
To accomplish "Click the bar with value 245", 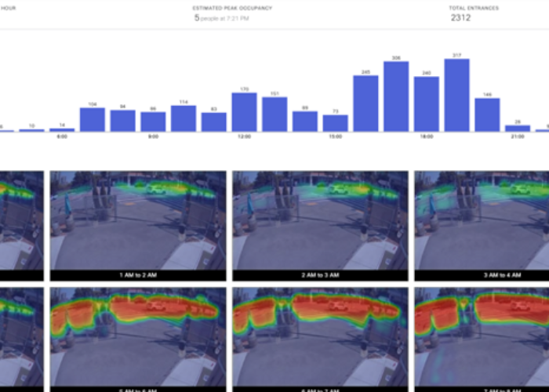I will click(365, 103).
